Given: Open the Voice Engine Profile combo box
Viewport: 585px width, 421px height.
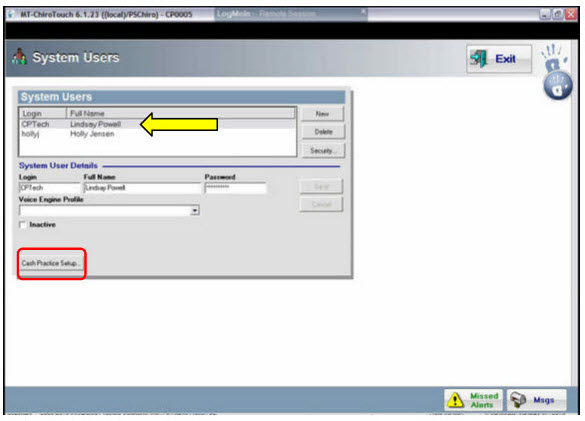Looking at the screenshot, I should coord(109,210).
